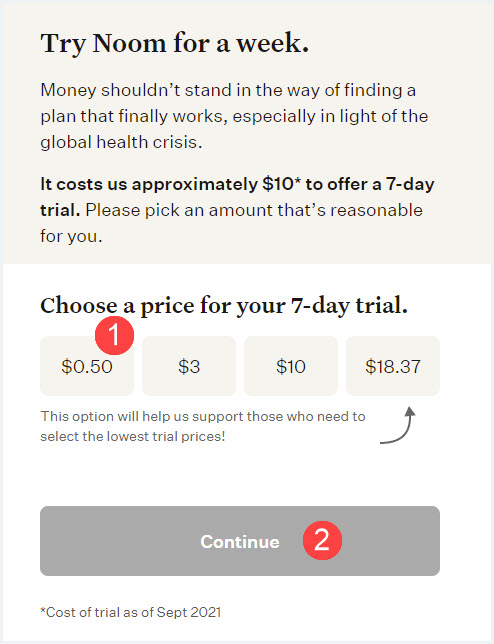The image size is (494, 644).
Task: Click the 'global health crisis.' text line
Action: 121,142
